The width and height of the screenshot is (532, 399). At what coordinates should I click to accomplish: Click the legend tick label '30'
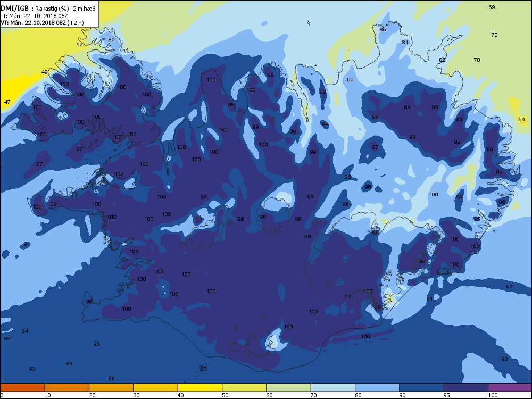coord(137,395)
